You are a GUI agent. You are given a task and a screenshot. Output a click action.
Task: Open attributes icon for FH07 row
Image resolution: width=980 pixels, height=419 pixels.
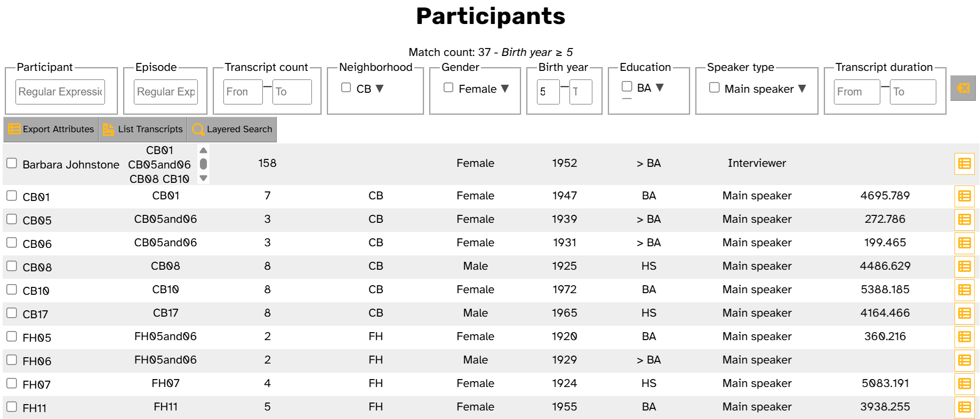(964, 384)
